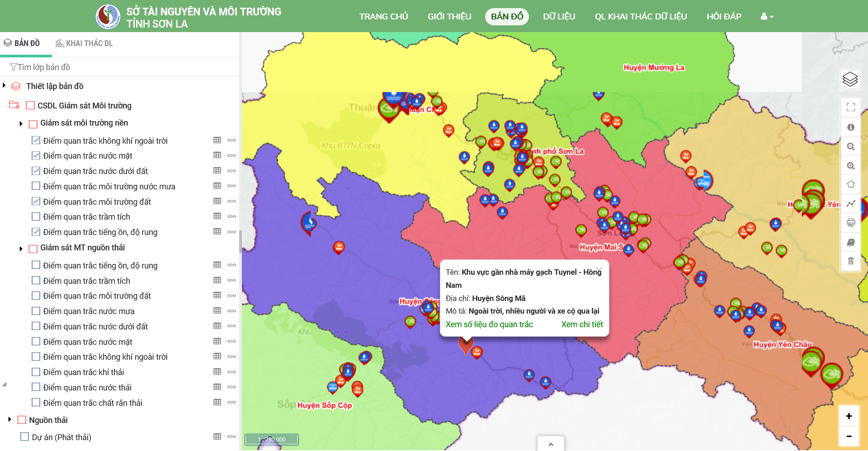
Task: Activate the feature info tool
Action: point(850,127)
